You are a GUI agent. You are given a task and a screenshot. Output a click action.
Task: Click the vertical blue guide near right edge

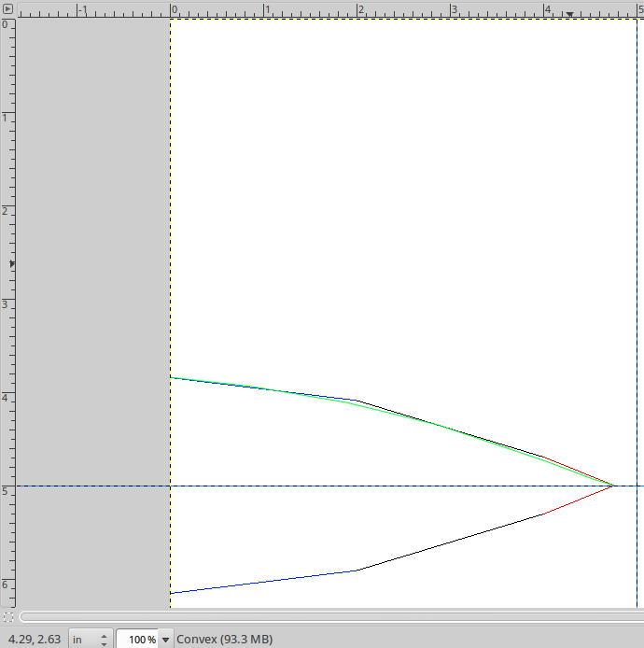click(x=637, y=280)
